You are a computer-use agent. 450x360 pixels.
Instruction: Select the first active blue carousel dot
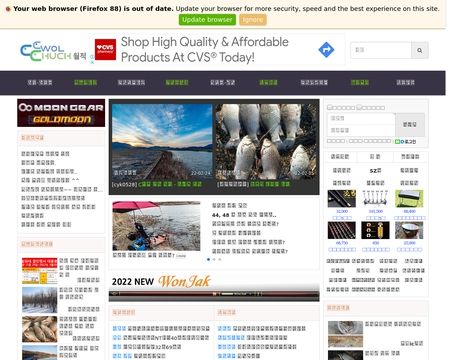pyautogui.click(x=209, y=259)
